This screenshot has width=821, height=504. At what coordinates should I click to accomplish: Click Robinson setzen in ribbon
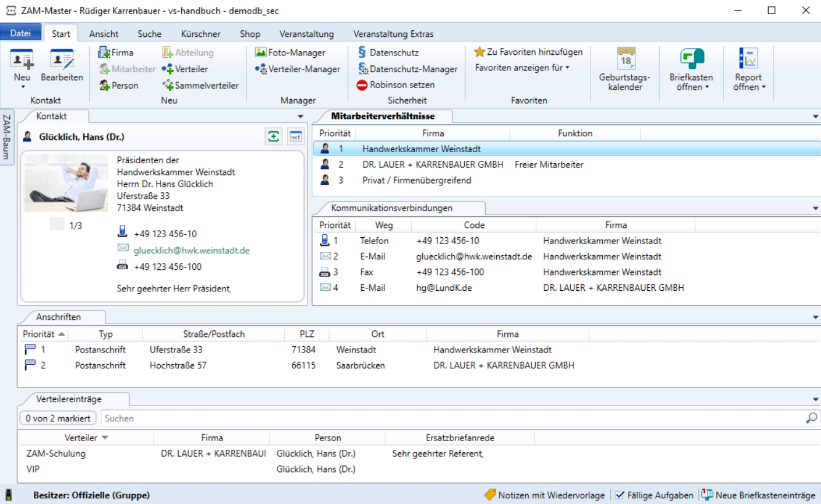click(396, 85)
